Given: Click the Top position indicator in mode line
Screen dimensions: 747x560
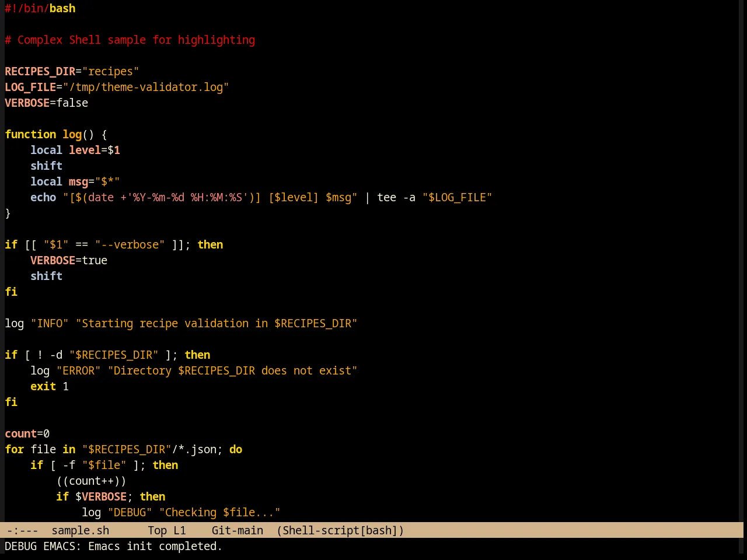Looking at the screenshot, I should [157, 530].
